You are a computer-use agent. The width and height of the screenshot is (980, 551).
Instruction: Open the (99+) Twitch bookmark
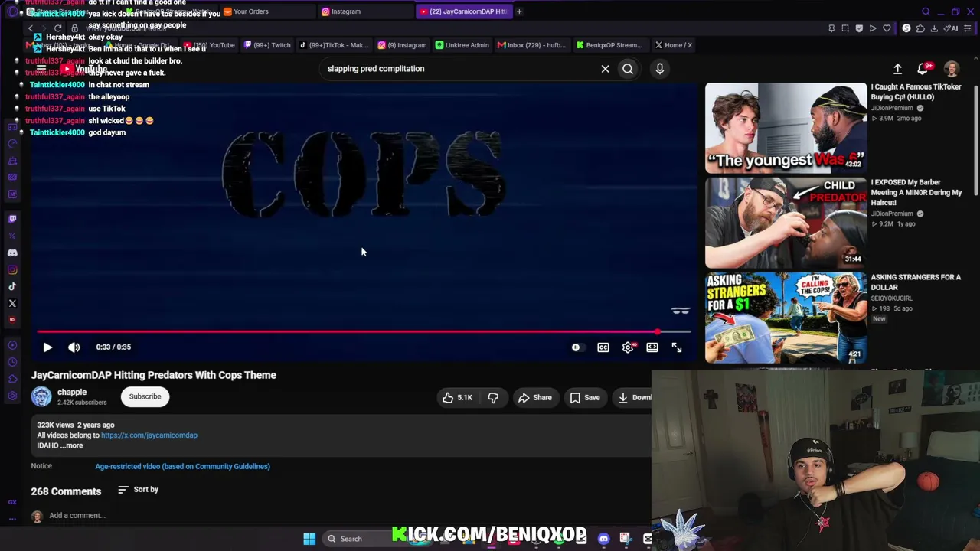(x=267, y=45)
